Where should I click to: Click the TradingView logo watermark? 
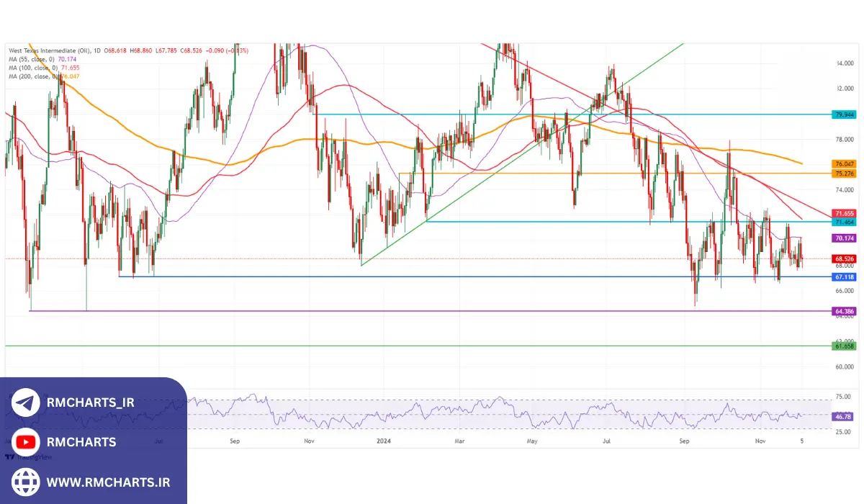tap(22, 456)
